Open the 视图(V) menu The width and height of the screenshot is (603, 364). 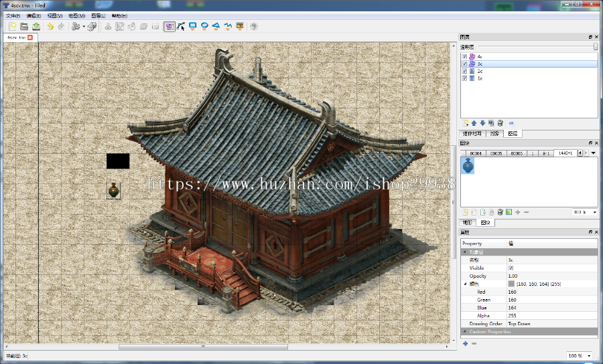55,16
